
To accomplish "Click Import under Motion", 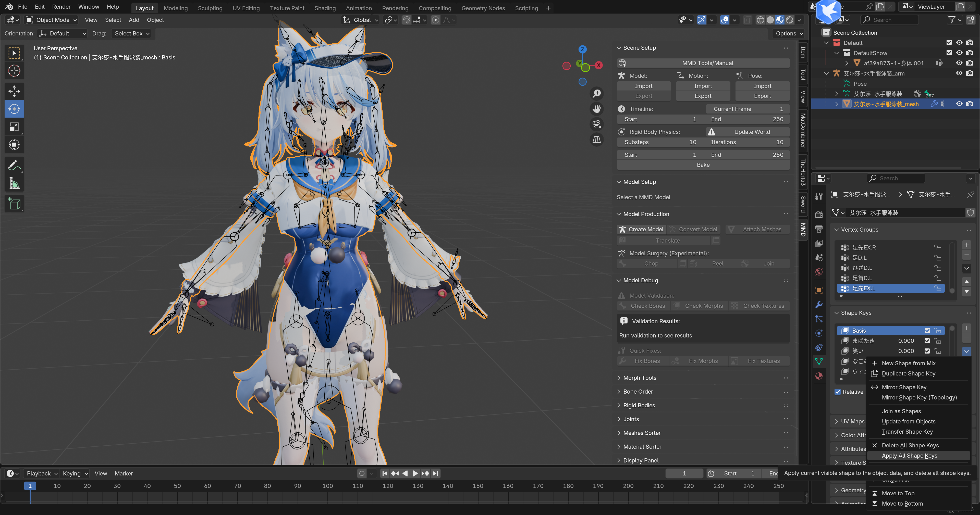I will pos(703,86).
